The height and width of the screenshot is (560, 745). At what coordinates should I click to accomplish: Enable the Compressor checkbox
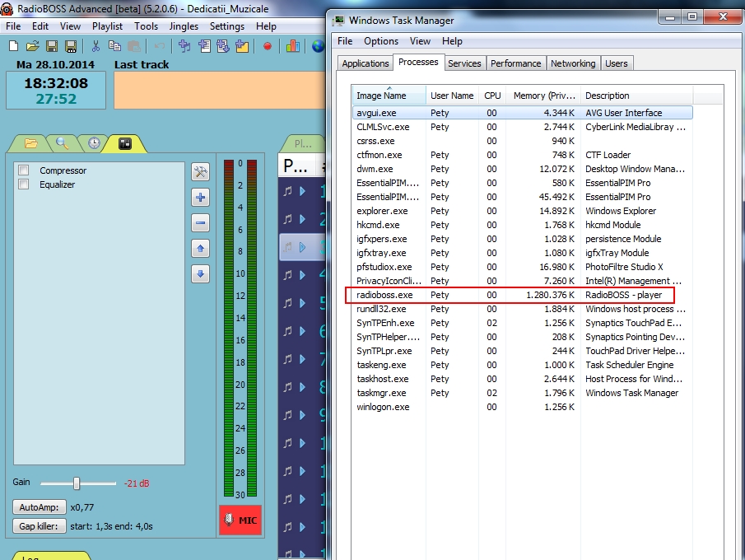pyautogui.click(x=23, y=170)
